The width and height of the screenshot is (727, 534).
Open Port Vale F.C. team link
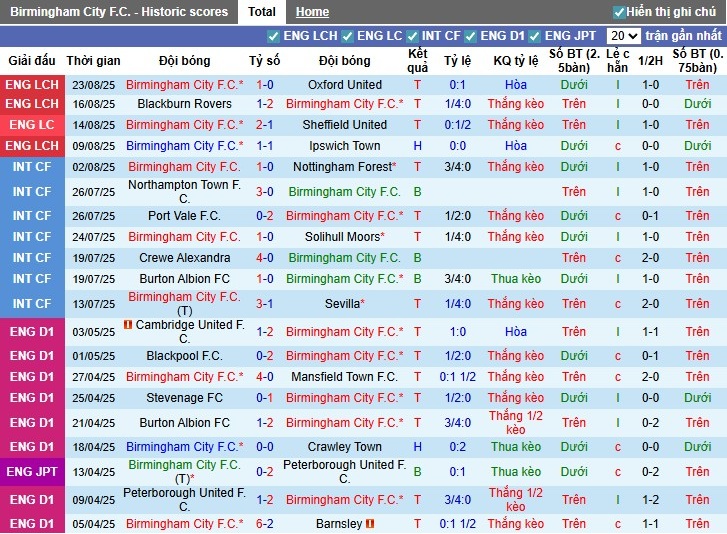pyautogui.click(x=185, y=216)
